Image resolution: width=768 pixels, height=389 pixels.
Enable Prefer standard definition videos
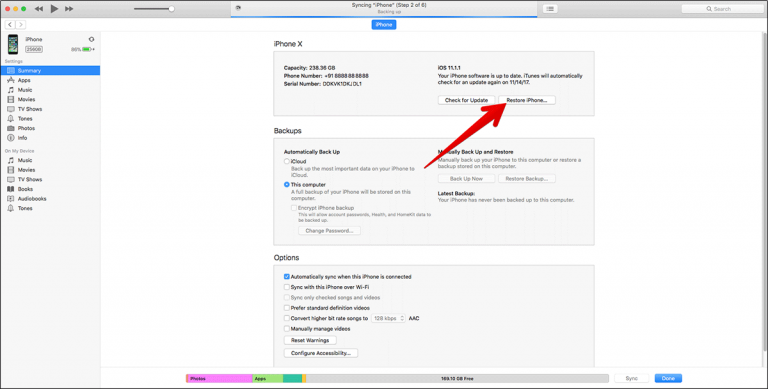[x=287, y=308]
